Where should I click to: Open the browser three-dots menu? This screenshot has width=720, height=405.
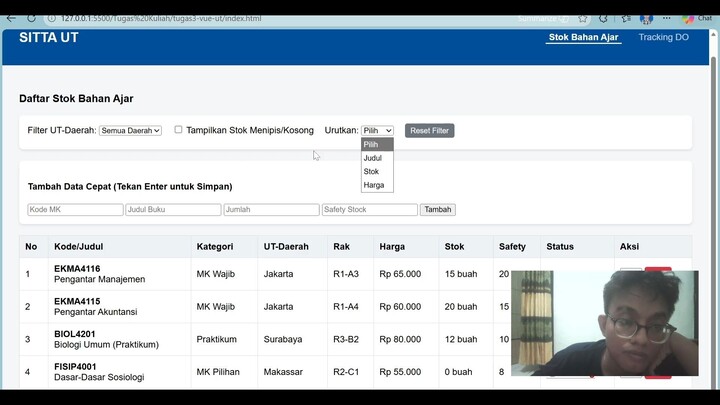click(666, 18)
